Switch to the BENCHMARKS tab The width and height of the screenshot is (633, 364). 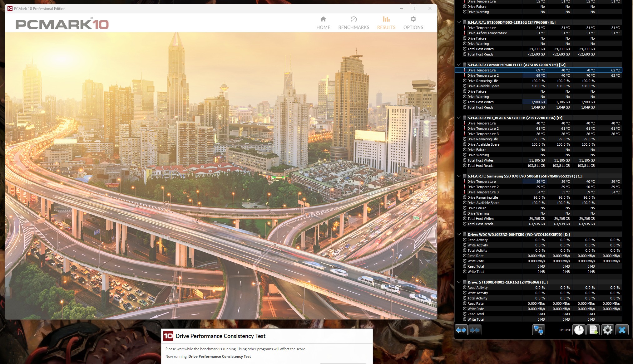[x=354, y=23]
